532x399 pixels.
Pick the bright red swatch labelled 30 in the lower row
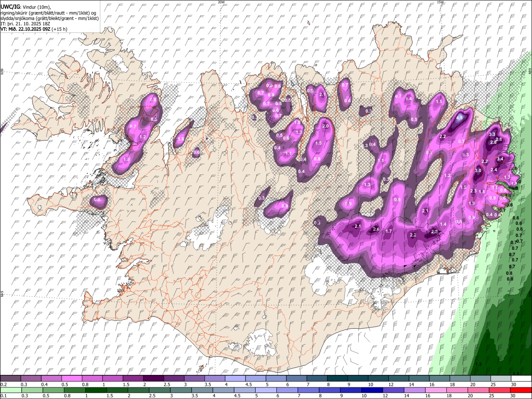(x=520, y=390)
